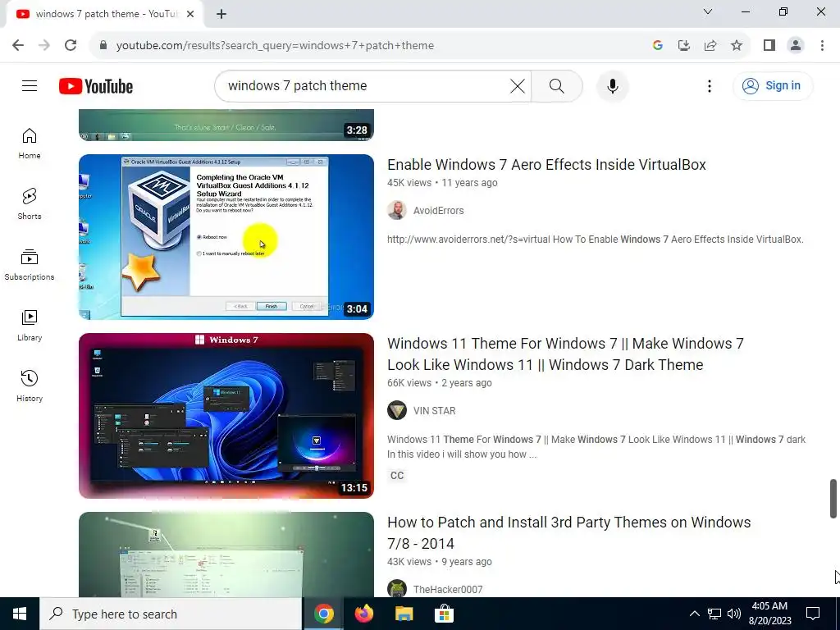Click the CC captions badge

click(x=397, y=476)
